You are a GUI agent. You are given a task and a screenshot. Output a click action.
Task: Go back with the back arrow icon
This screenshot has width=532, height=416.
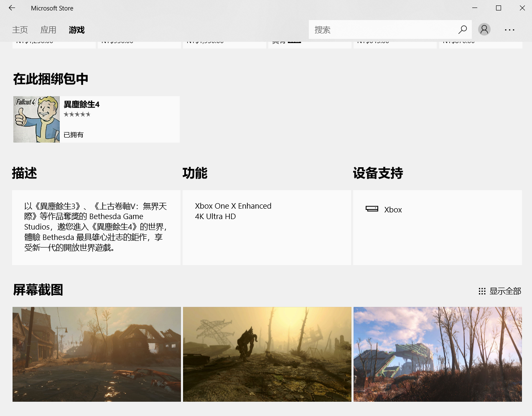coord(12,8)
